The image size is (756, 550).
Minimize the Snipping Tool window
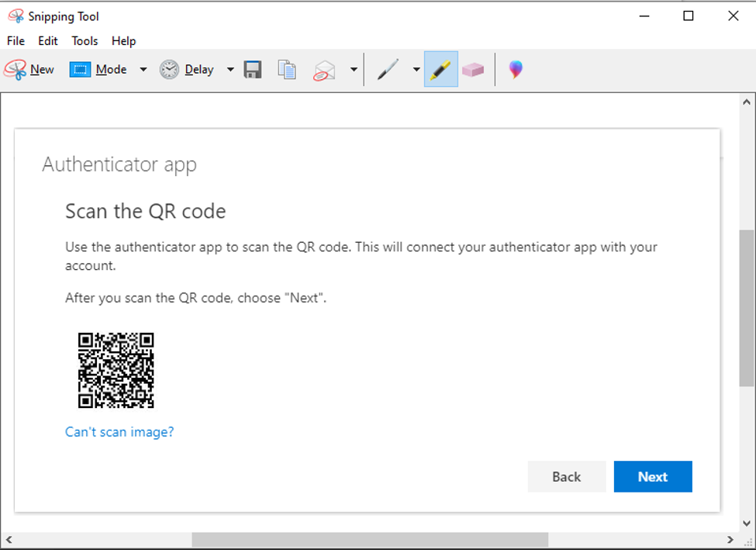[x=644, y=16]
